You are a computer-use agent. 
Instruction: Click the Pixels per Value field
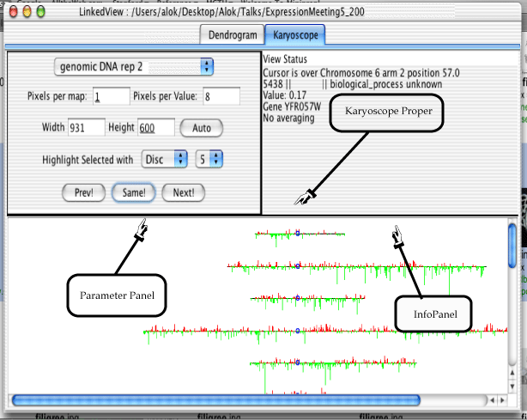[221, 96]
